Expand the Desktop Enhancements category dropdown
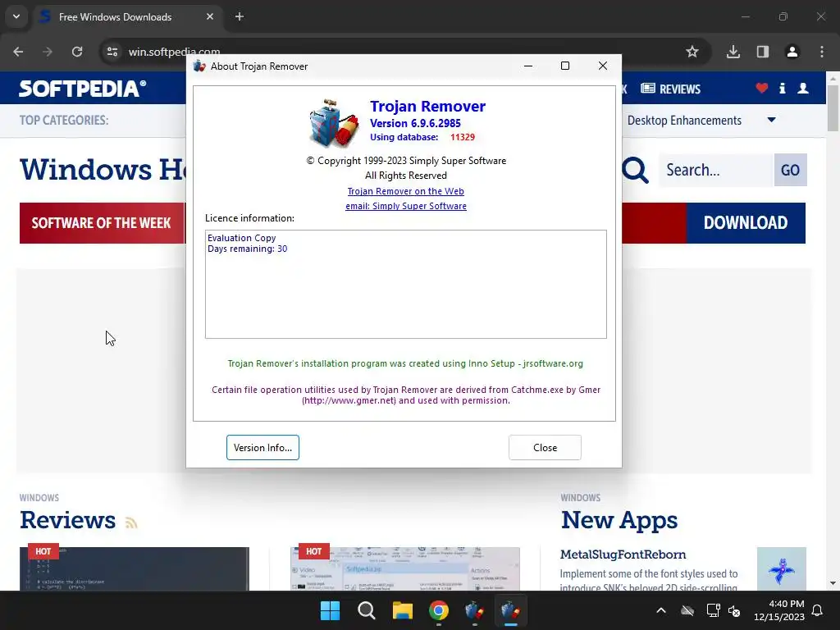 pyautogui.click(x=771, y=120)
